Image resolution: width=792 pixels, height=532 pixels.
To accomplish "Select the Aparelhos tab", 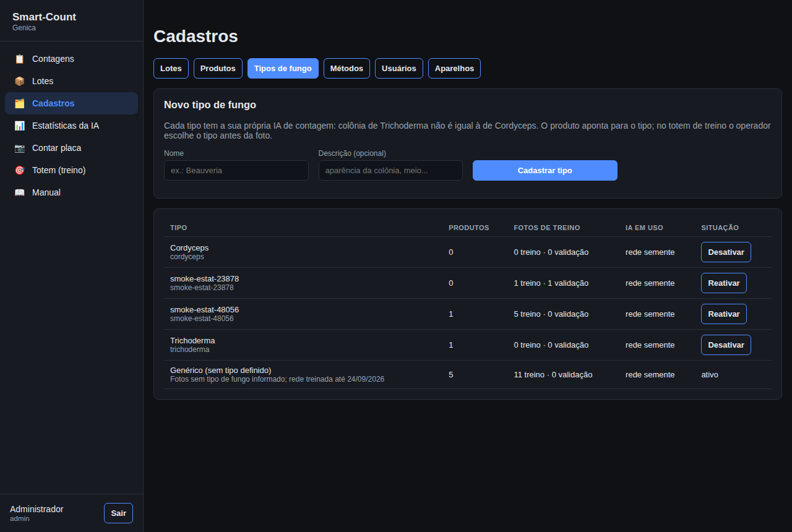I will coord(454,68).
